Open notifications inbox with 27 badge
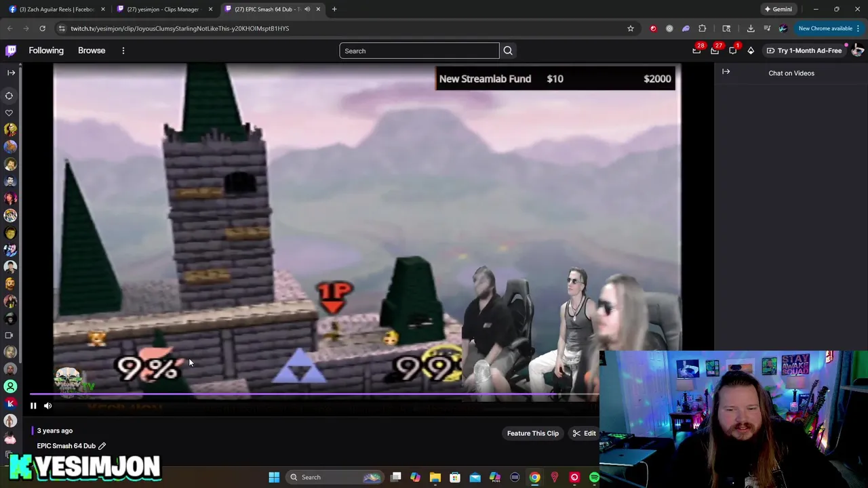 tap(715, 50)
